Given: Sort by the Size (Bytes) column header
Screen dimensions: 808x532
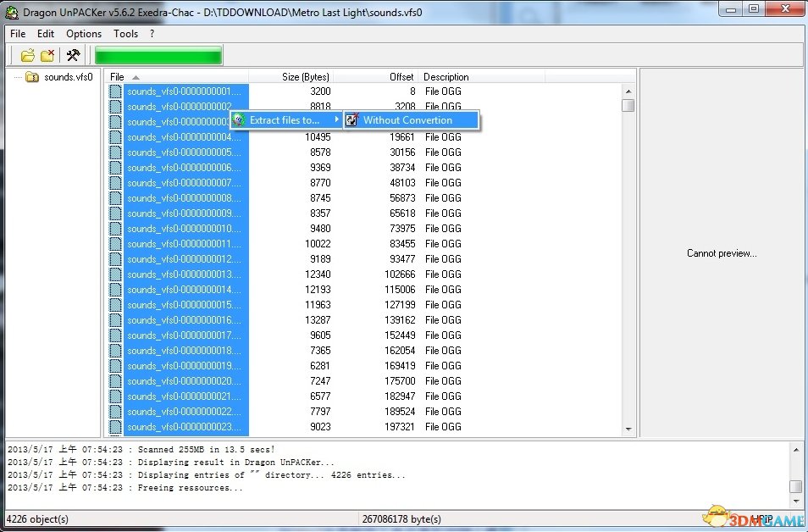Looking at the screenshot, I should pos(291,77).
